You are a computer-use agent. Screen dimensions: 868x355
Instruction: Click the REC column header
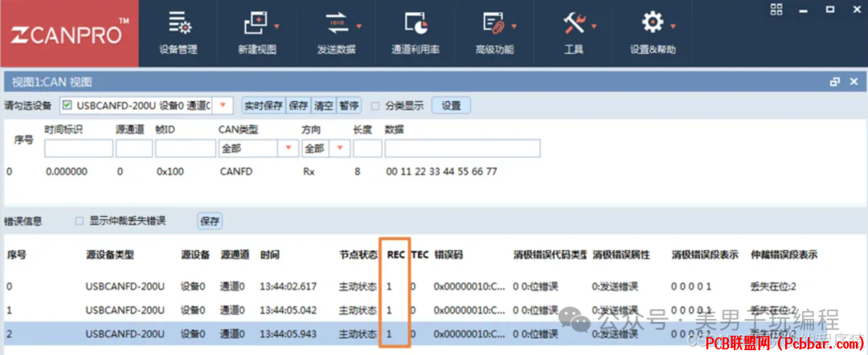[395, 255]
